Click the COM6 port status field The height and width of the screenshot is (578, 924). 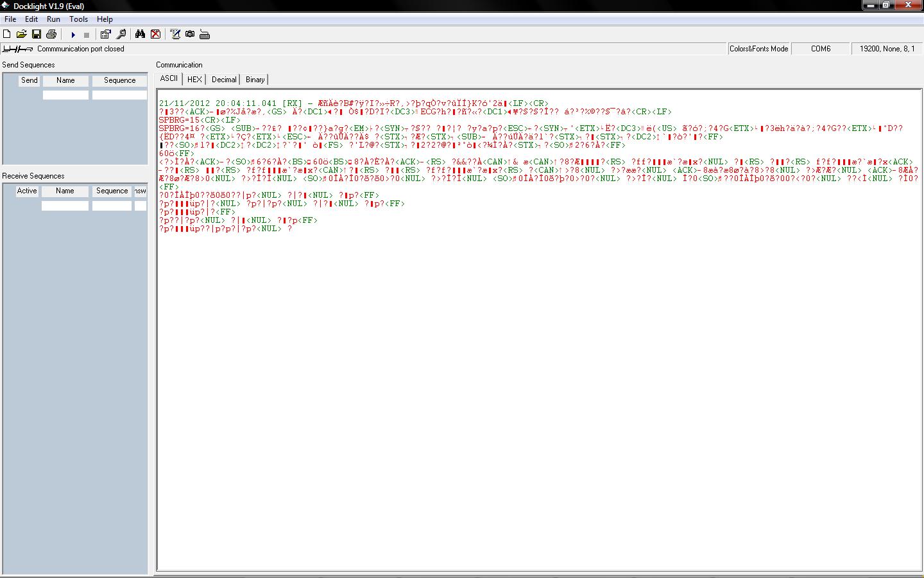[x=821, y=49]
